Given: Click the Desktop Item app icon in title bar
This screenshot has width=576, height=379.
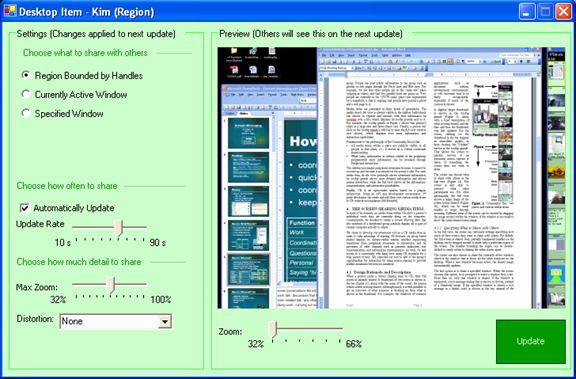Looking at the screenshot, I should coord(9,12).
